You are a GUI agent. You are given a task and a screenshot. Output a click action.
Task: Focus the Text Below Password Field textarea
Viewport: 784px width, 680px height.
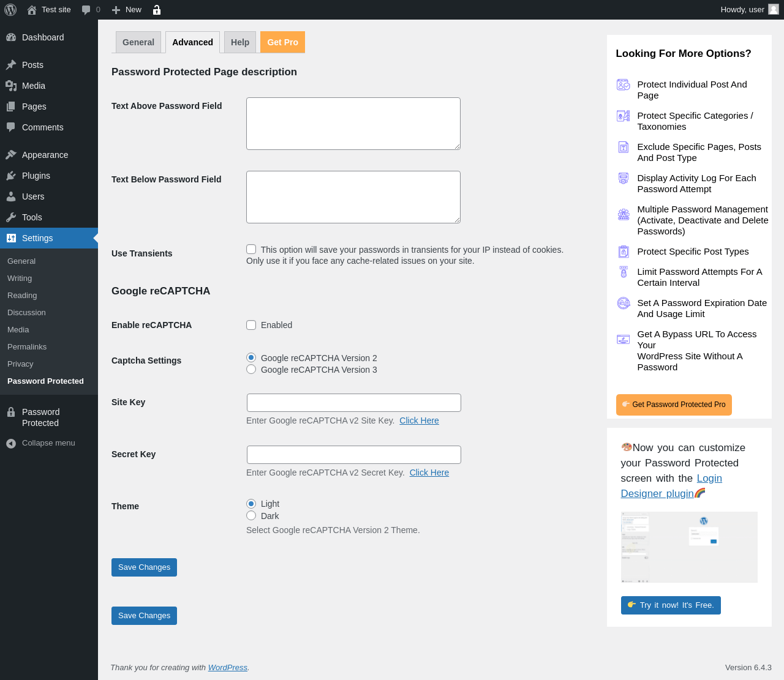click(x=353, y=197)
